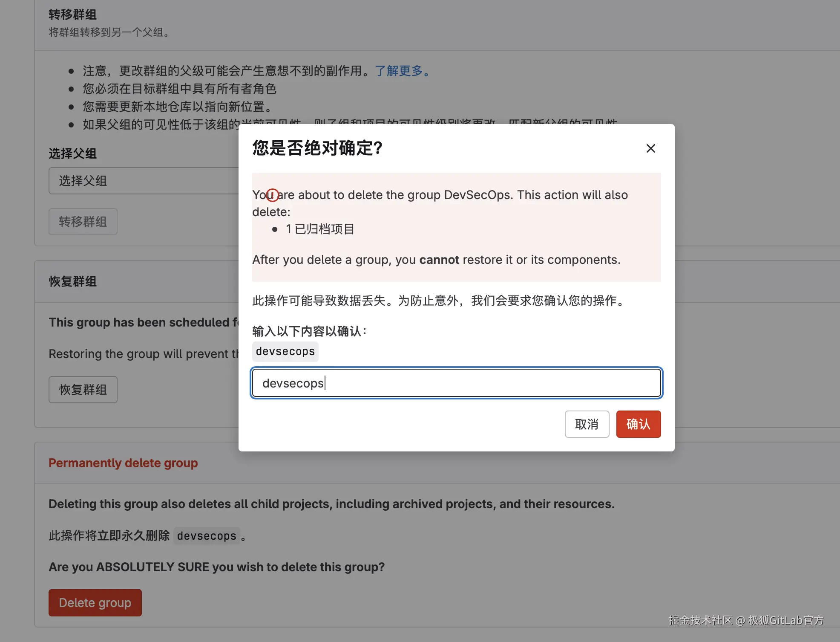Click the 选择父组 field label
The width and height of the screenshot is (840, 642).
click(x=72, y=153)
